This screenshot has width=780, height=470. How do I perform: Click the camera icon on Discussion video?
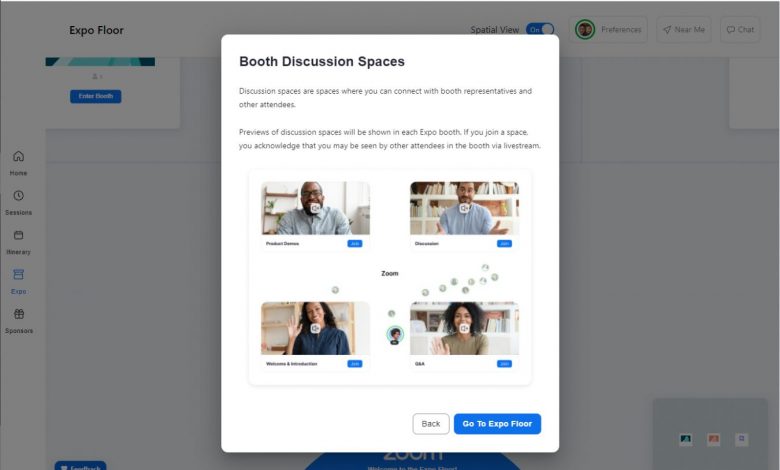tap(464, 208)
